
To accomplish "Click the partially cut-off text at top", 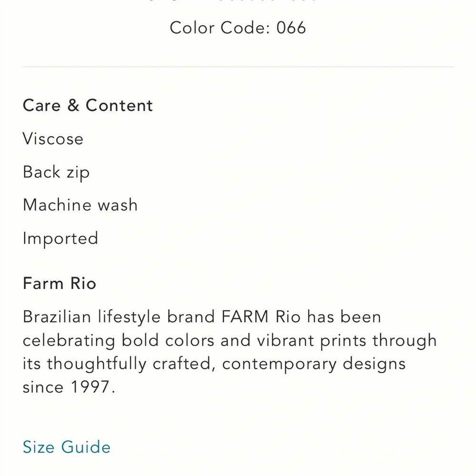I will pyautogui.click(x=238, y=2).
